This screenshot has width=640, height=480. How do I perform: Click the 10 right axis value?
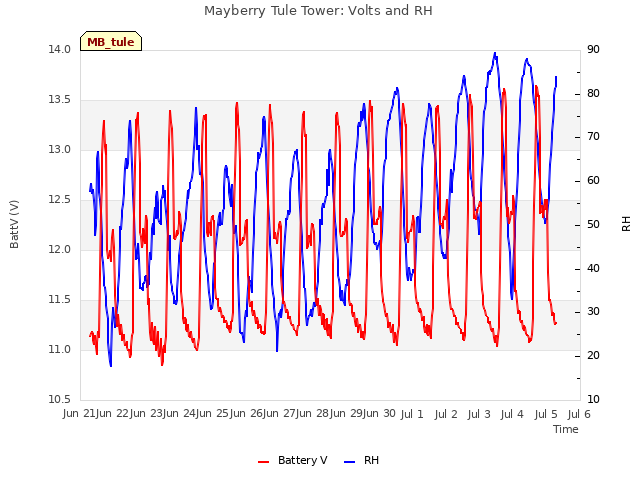point(593,400)
